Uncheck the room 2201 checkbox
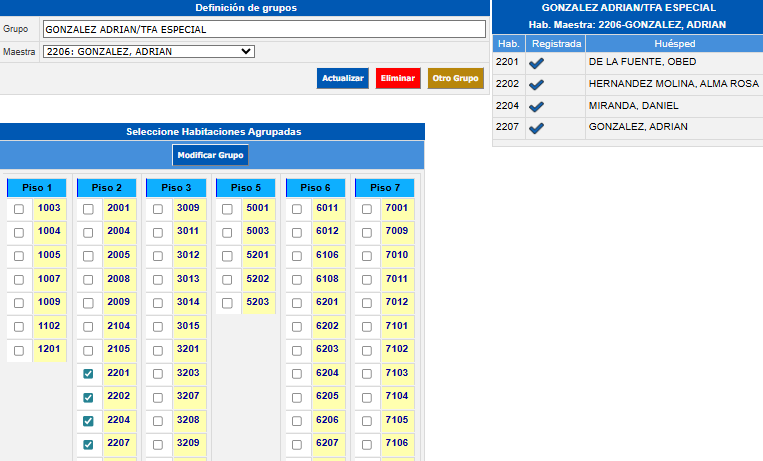The height and width of the screenshot is (461, 763). (88, 374)
